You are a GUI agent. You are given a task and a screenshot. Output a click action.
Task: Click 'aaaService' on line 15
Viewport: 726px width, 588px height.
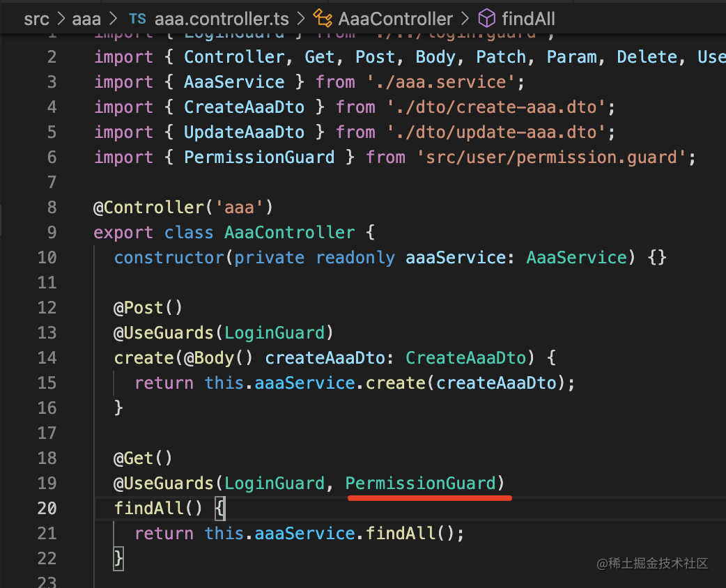coord(304,383)
